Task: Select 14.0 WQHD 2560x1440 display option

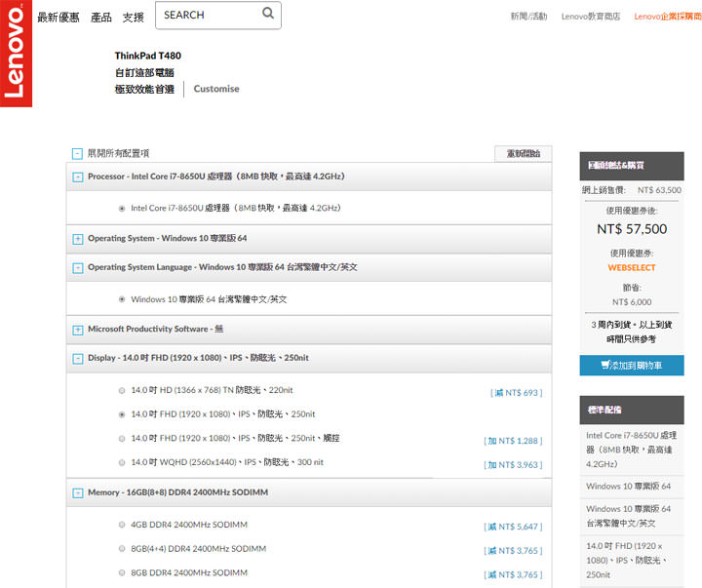Action: tap(122, 463)
